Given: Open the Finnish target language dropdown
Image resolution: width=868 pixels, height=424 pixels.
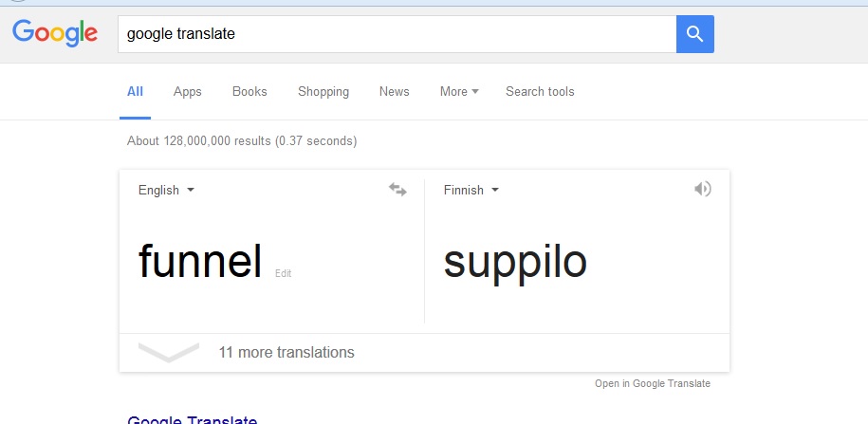Looking at the screenshot, I should (471, 190).
